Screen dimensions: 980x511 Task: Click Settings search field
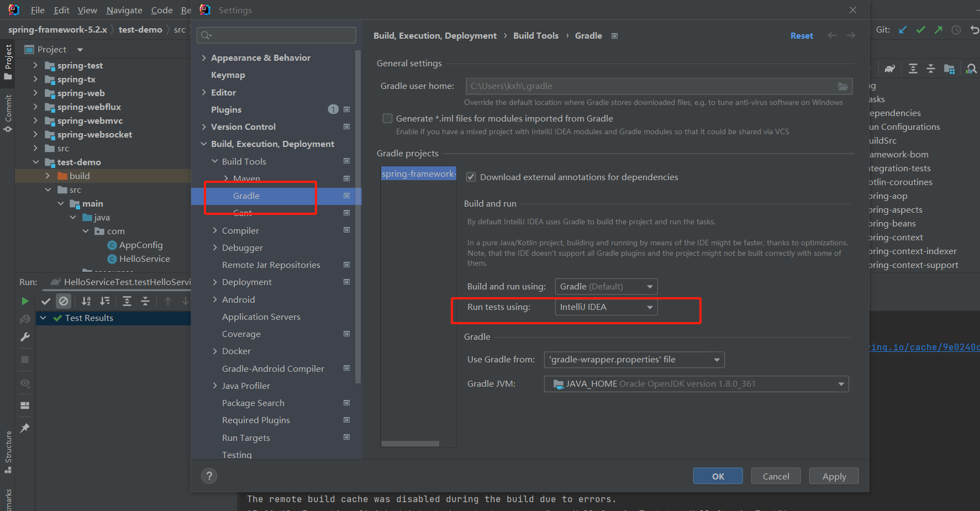click(276, 35)
